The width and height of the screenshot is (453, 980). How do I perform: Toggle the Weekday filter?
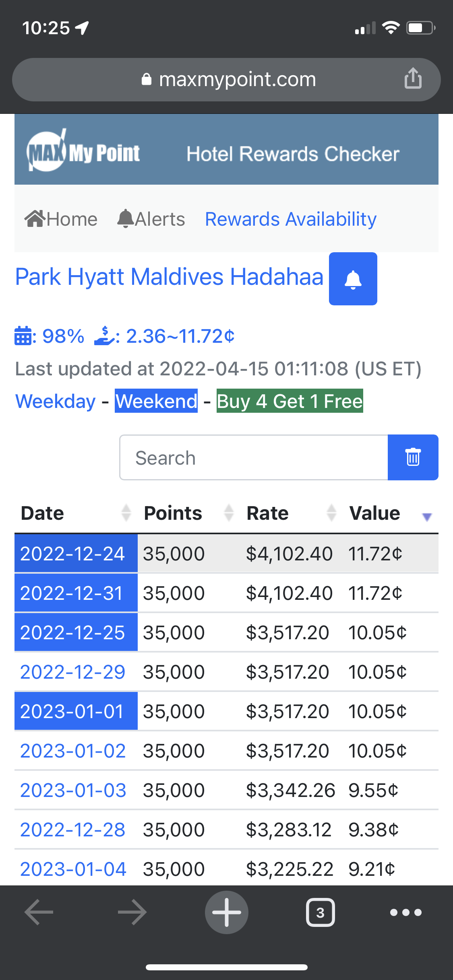[x=56, y=401]
